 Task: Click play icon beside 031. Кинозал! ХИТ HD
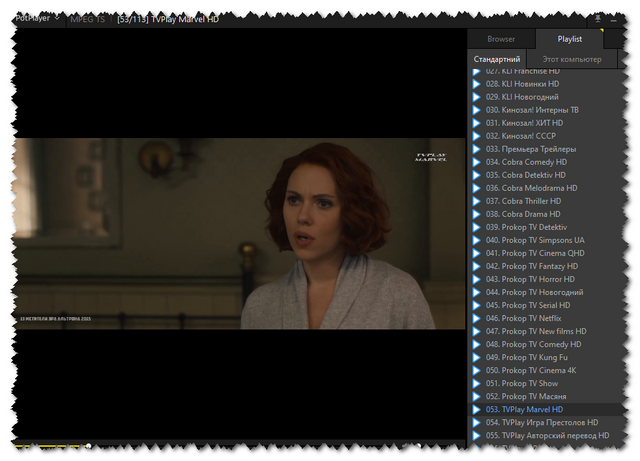pyautogui.click(x=476, y=123)
